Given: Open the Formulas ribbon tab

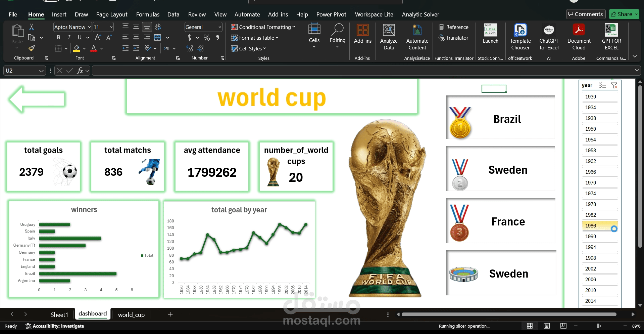Looking at the screenshot, I should point(148,14).
